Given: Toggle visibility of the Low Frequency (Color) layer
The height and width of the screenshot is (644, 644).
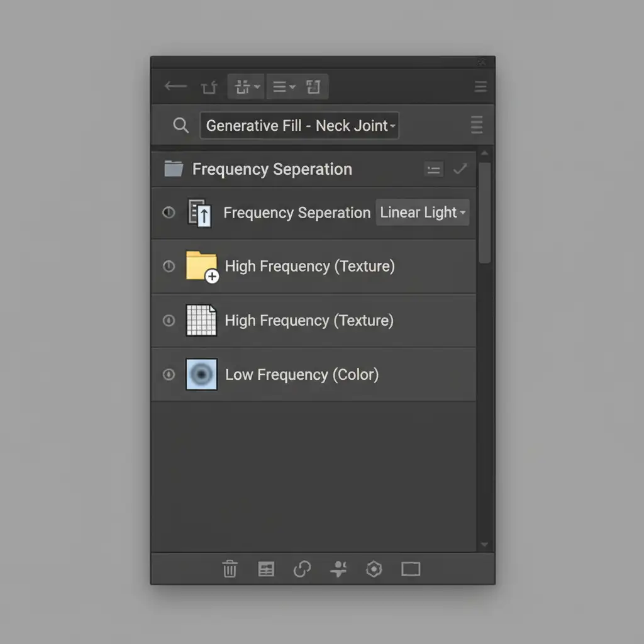Looking at the screenshot, I should 169,375.
